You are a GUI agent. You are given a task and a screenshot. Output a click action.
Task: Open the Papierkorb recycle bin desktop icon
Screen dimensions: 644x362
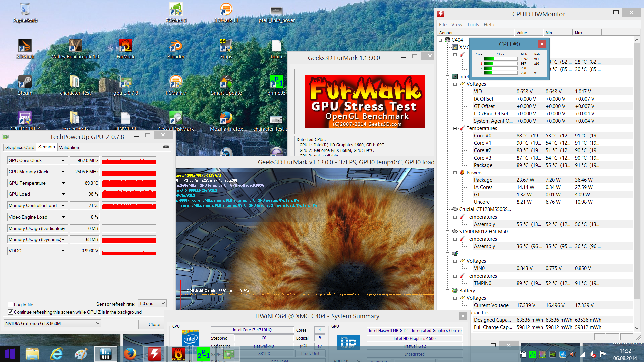[25, 13]
